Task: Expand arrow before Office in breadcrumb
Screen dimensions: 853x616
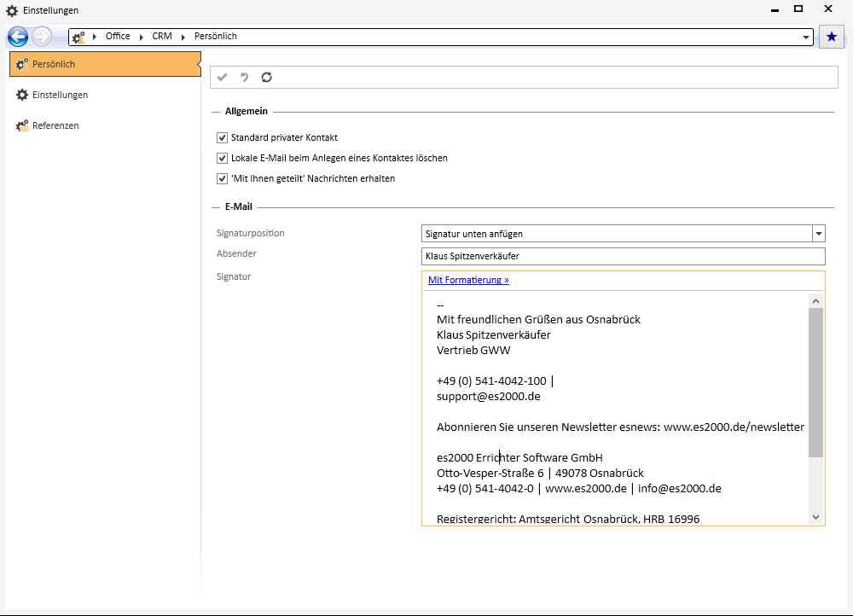Action: [95, 37]
